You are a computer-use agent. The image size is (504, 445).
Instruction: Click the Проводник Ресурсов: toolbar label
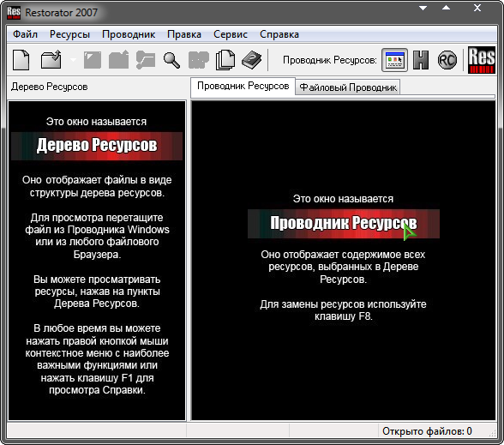[330, 60]
